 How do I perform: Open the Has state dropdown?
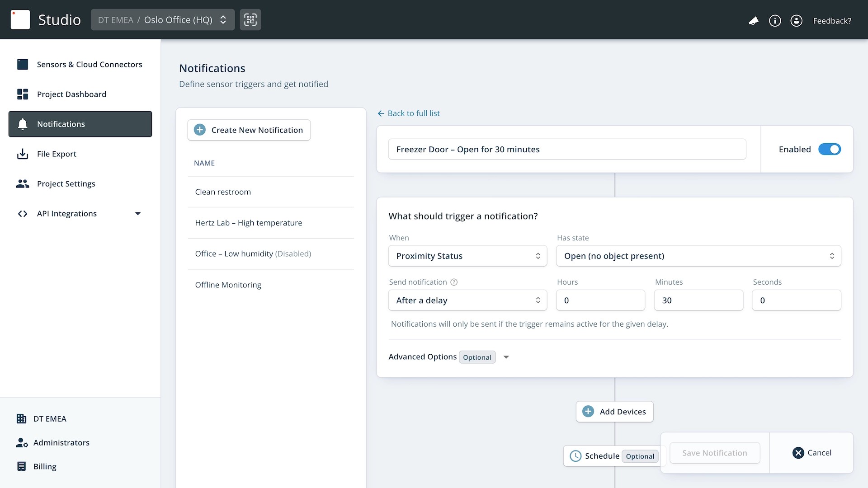tap(698, 256)
